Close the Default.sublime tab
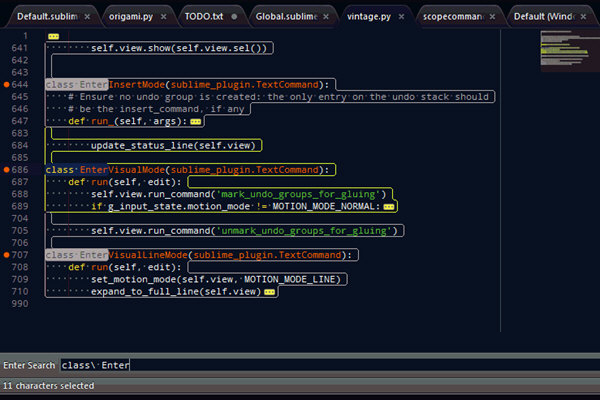 pyautogui.click(x=87, y=16)
